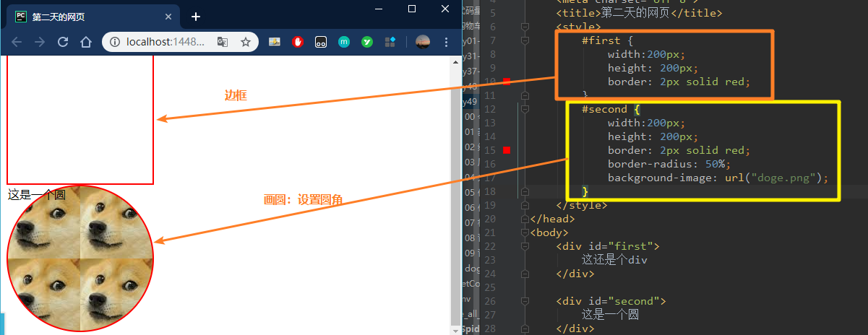868x335 pixels.
Task: Open red color swatch on line 10
Action: click(506, 82)
